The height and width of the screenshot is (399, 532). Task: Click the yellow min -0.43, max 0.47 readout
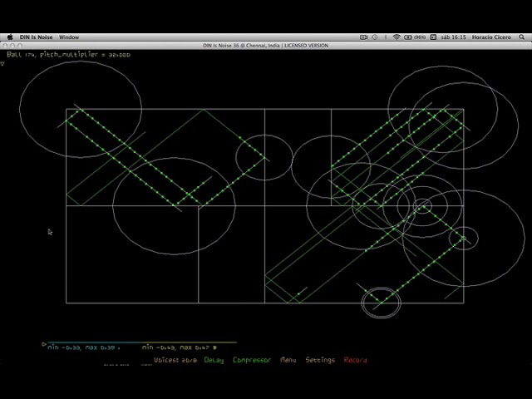coord(180,347)
